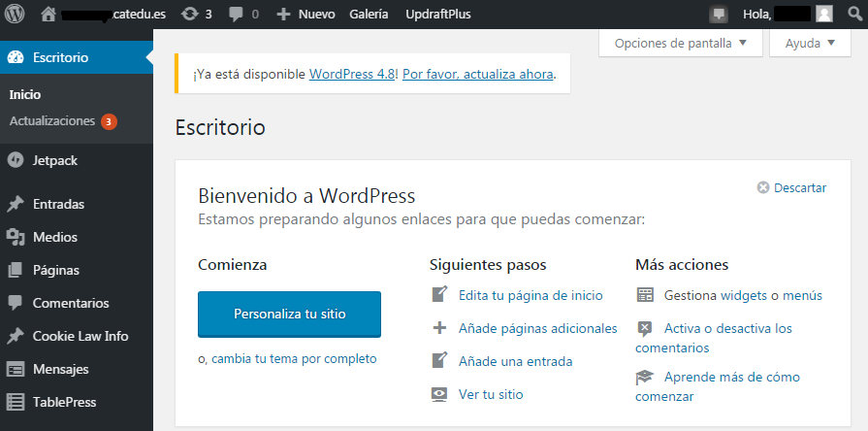Click the widgets icon beside Gestiona widgets

coord(645,295)
